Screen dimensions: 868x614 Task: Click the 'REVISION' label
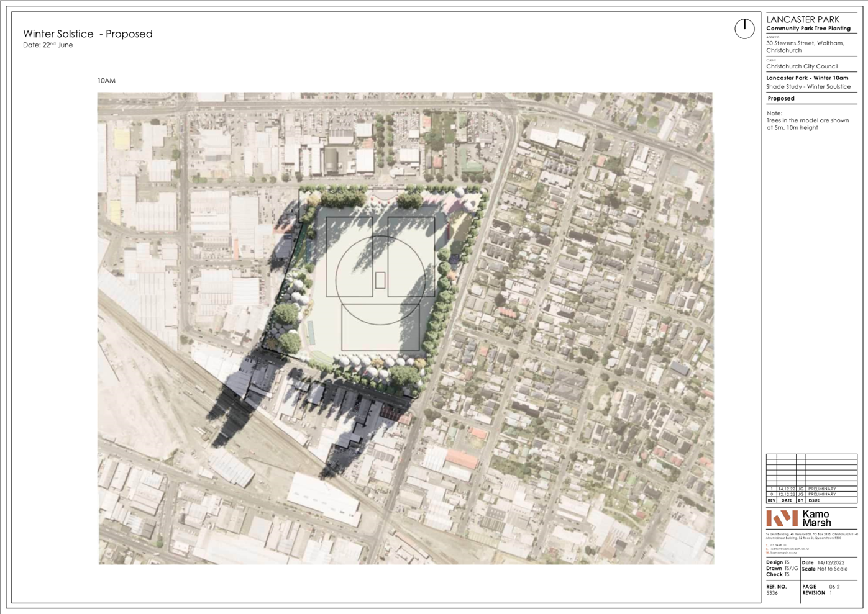[814, 593]
